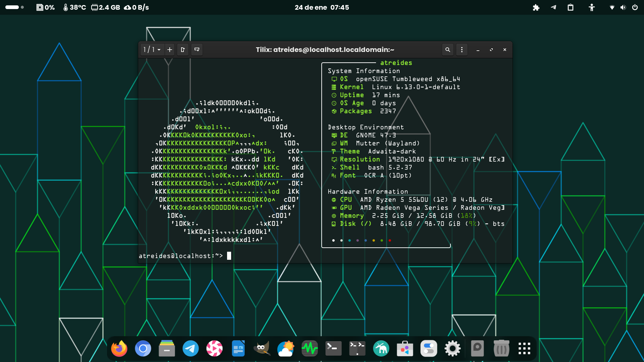Open Tilix find-in-terminal search
The image size is (644, 362).
pos(447,50)
